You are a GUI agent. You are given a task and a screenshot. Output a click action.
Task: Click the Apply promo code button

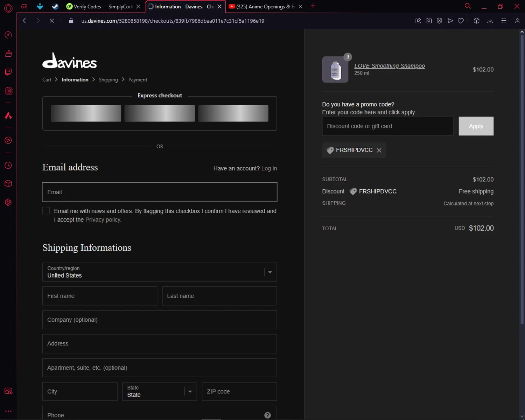tap(476, 126)
